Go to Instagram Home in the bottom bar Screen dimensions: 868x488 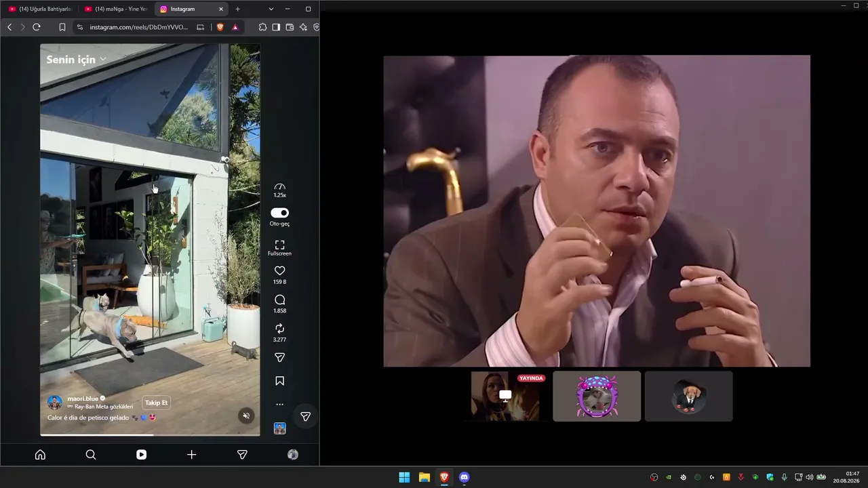tap(40, 455)
